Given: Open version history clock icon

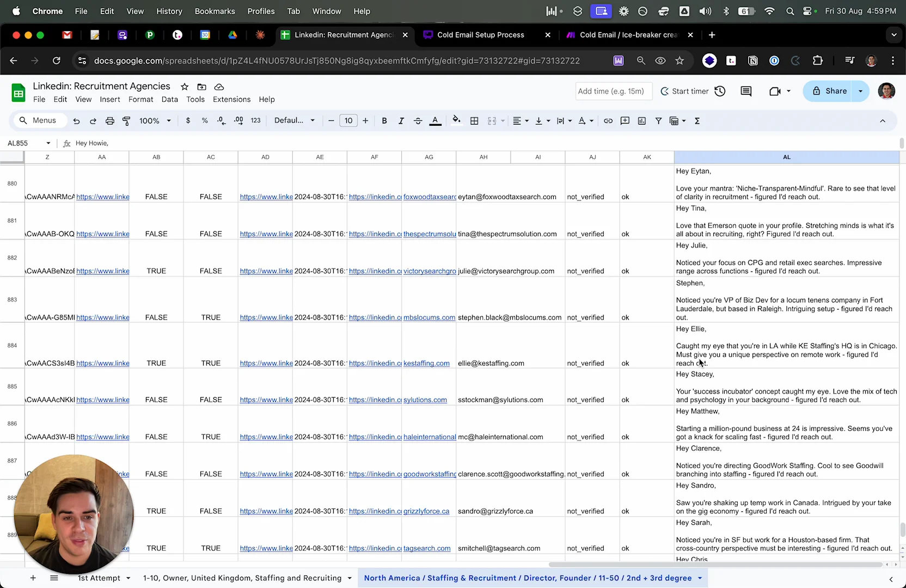Looking at the screenshot, I should 720,91.
